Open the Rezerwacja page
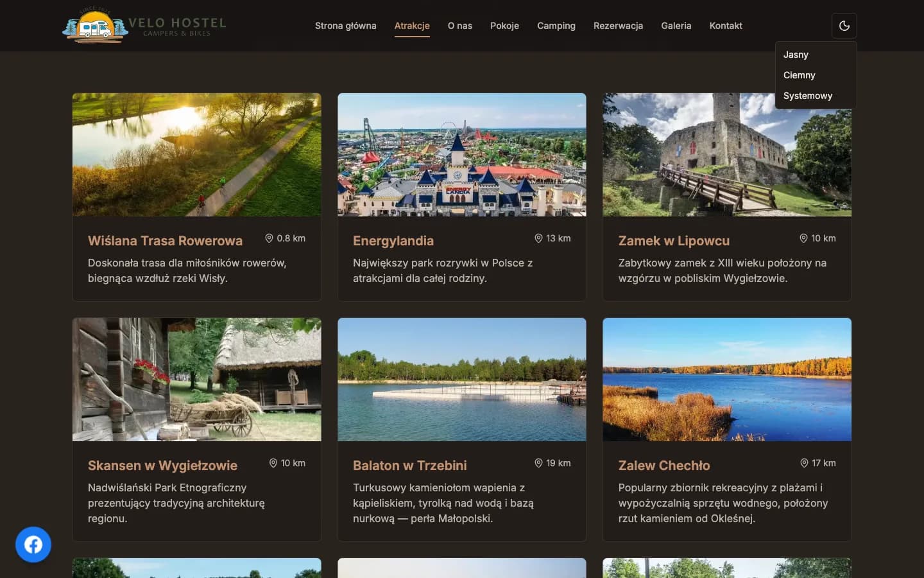 pyautogui.click(x=618, y=26)
